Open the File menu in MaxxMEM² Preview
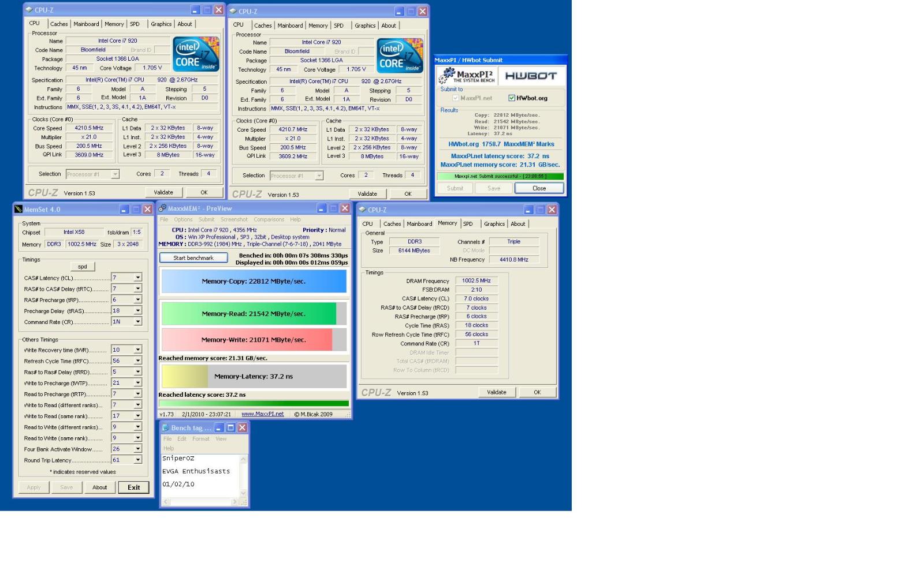Image resolution: width=924 pixels, height=577 pixels. coord(164,219)
